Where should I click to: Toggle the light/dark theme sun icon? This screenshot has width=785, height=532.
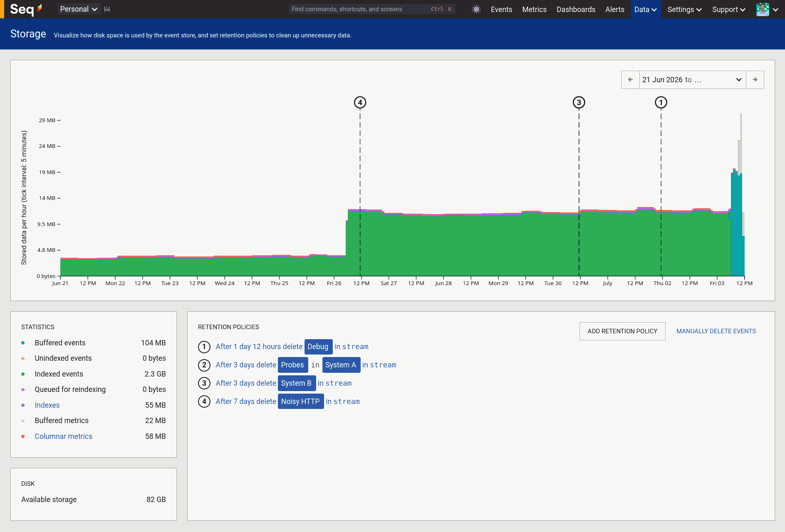[x=476, y=9]
